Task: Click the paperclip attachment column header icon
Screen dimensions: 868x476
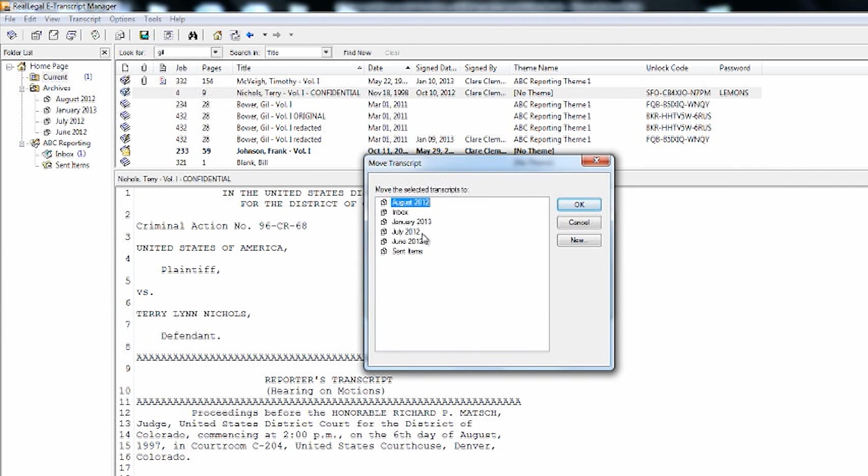Action: click(x=144, y=68)
